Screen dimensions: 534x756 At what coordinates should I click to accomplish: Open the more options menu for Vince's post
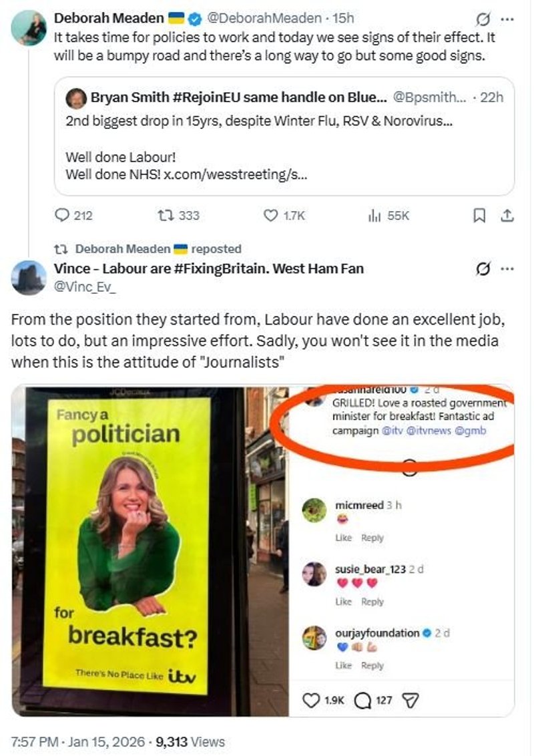[x=507, y=268]
